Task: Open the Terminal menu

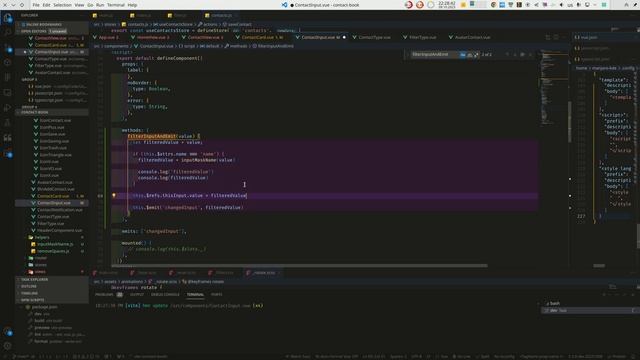Action: [116, 5]
